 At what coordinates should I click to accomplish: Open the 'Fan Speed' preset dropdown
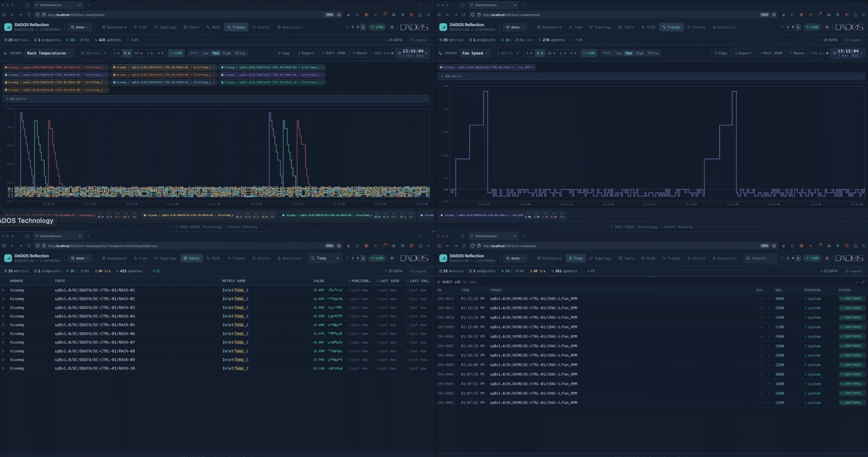475,53
